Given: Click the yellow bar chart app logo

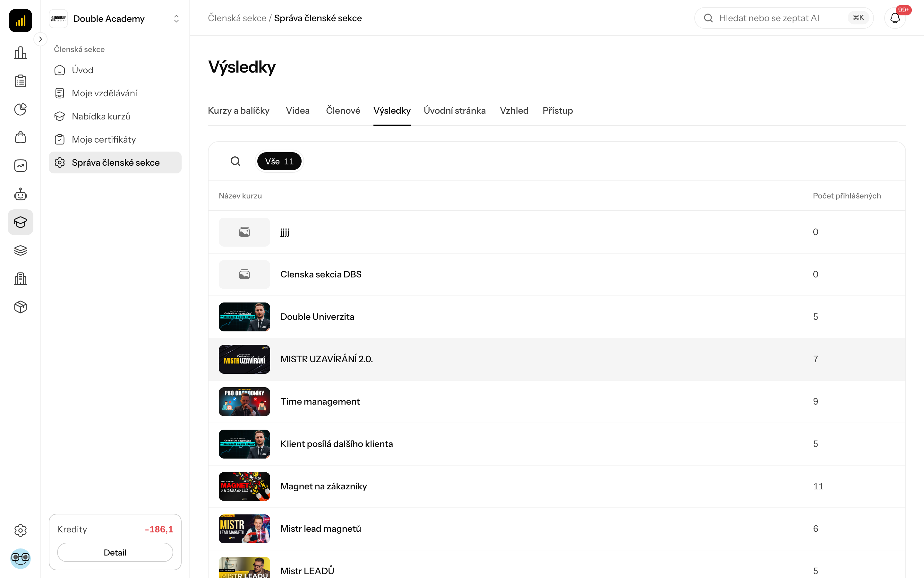Looking at the screenshot, I should (20, 20).
